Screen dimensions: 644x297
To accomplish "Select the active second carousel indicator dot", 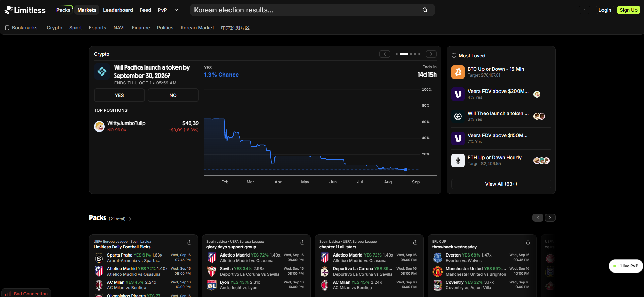I will 404,54.
